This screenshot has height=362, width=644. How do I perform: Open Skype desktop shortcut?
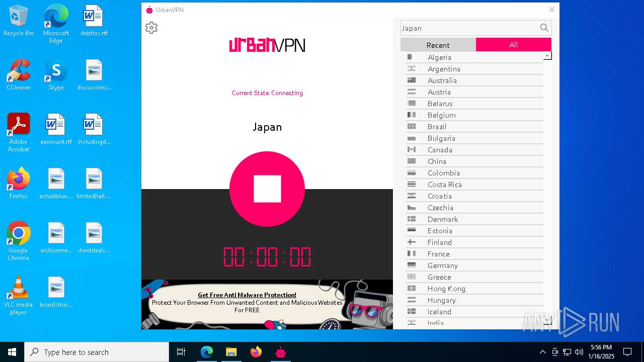tap(56, 75)
